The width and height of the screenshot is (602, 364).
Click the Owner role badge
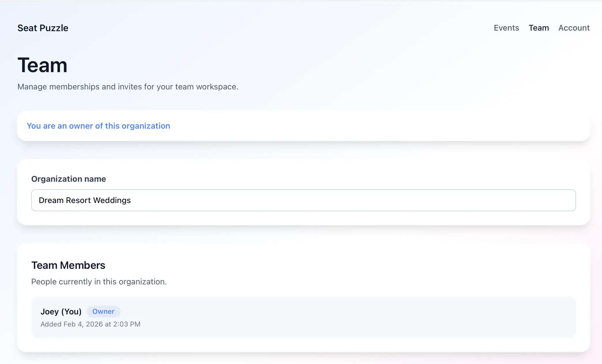click(x=103, y=312)
